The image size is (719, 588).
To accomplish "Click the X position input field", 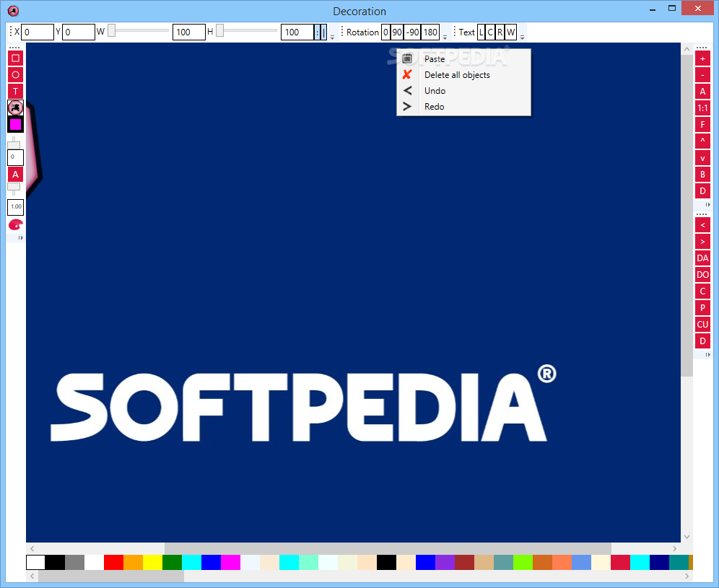I will pos(37,32).
